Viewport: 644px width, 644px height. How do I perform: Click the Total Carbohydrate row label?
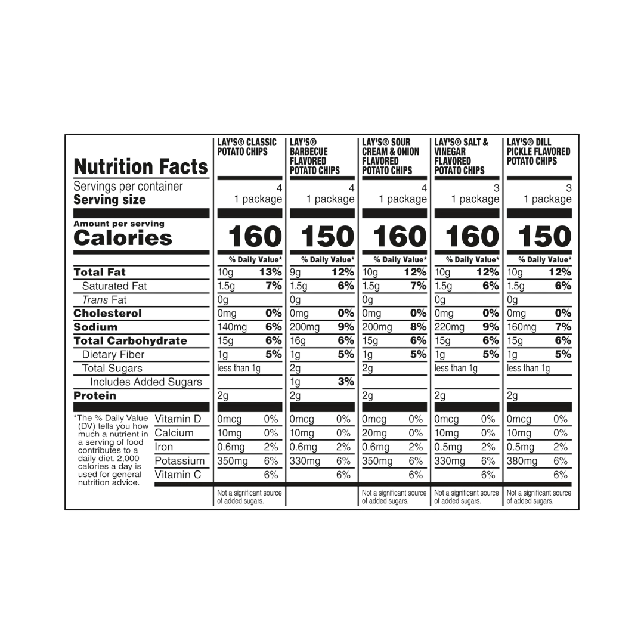click(130, 341)
